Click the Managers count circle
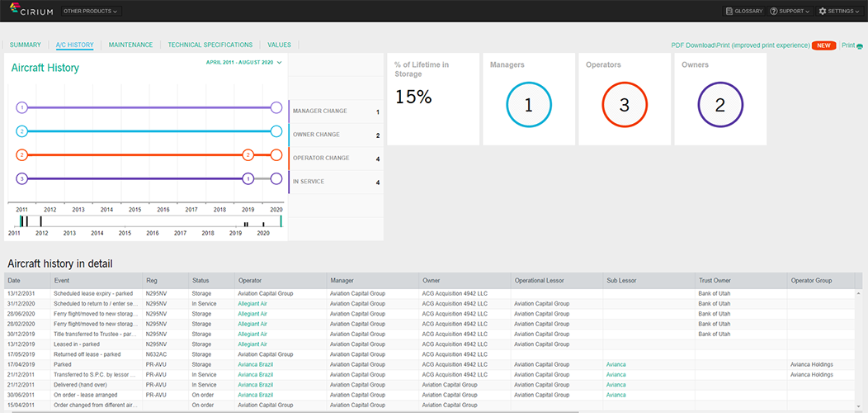The image size is (868, 413). tap(529, 105)
